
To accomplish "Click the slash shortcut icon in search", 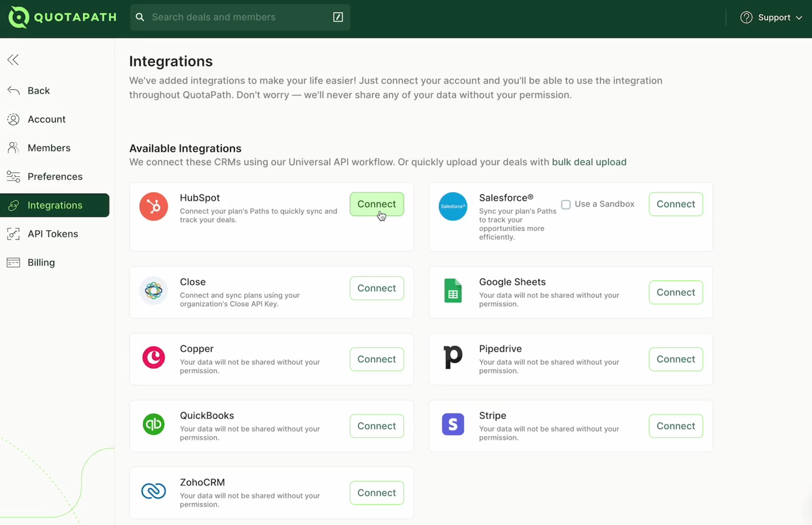I will coord(338,17).
